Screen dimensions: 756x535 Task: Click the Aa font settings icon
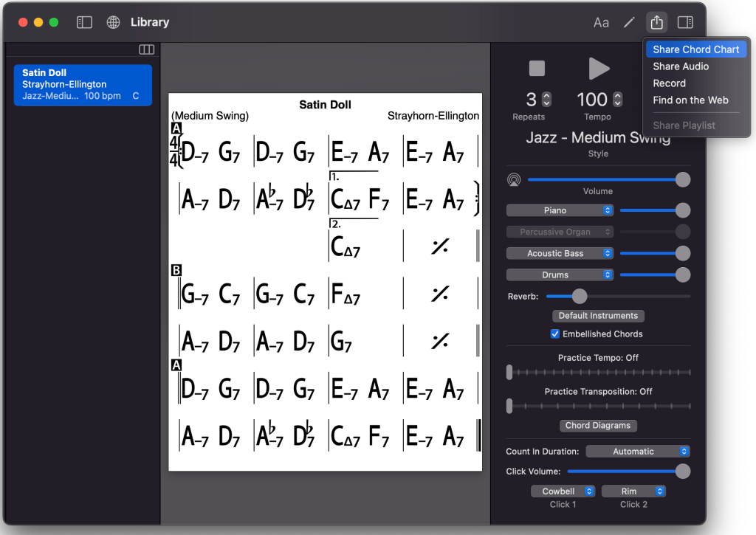coord(601,22)
